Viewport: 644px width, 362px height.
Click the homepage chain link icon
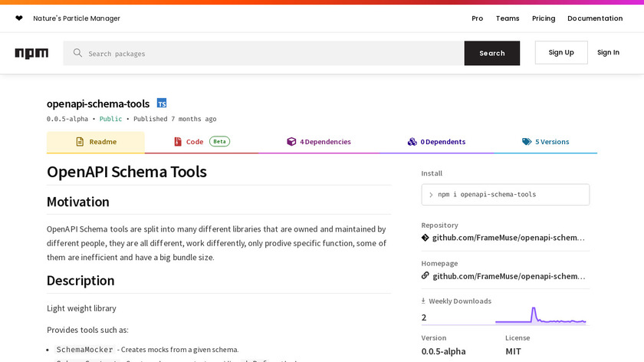pos(425,275)
